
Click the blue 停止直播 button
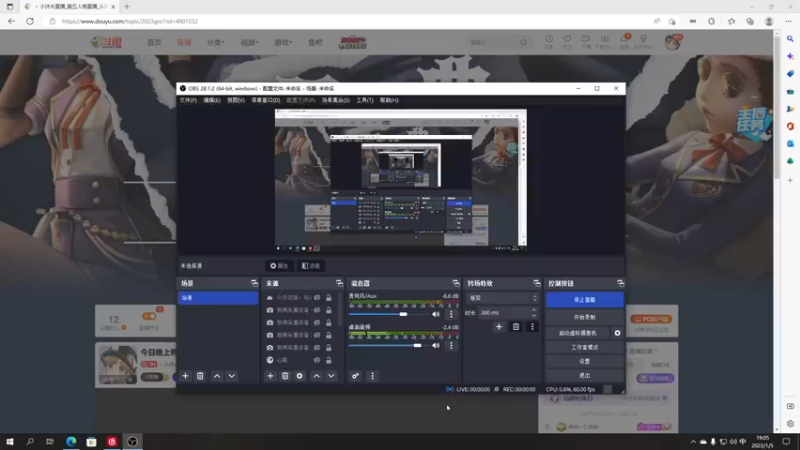tap(585, 300)
